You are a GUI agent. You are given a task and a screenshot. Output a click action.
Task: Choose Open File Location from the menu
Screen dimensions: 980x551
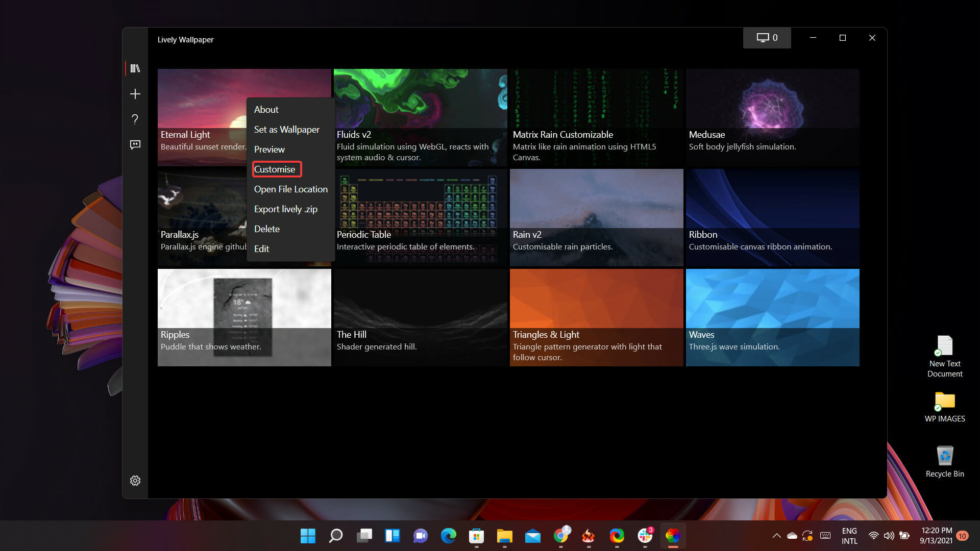[290, 189]
